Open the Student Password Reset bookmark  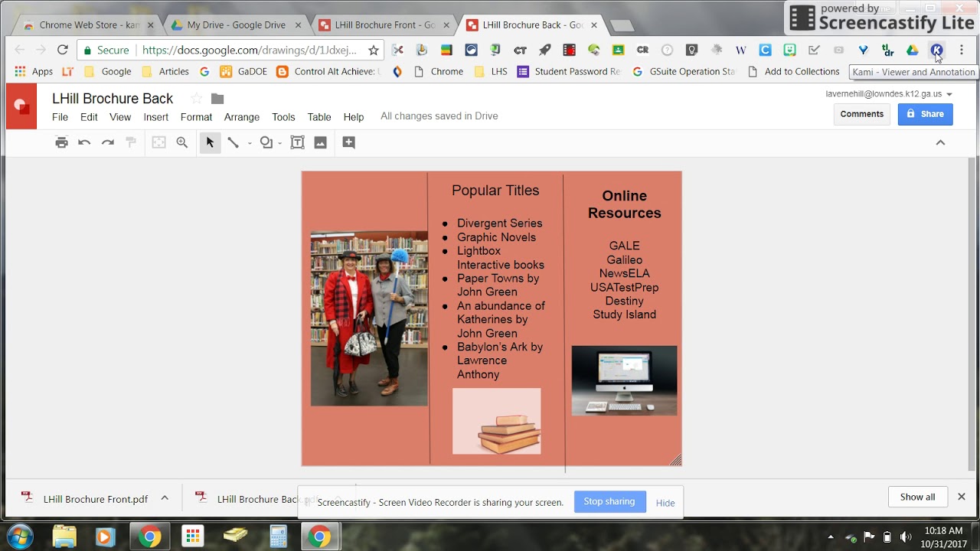point(569,71)
